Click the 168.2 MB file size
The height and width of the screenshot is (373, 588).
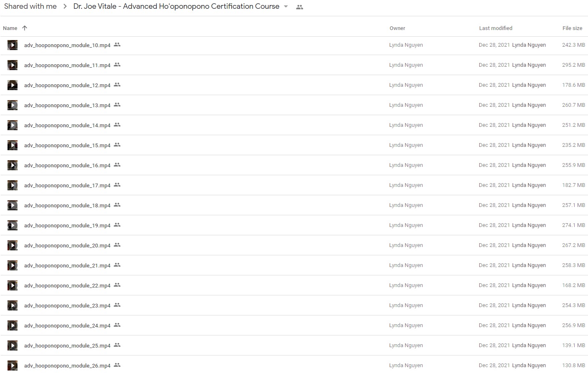click(x=573, y=285)
